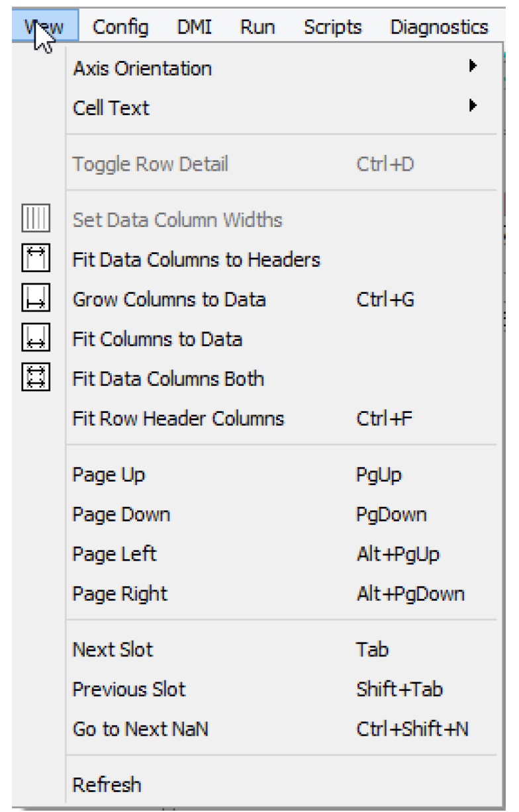This screenshot has width=519, height=812.
Task: Open the Diagnostics menu
Action: pos(440,27)
